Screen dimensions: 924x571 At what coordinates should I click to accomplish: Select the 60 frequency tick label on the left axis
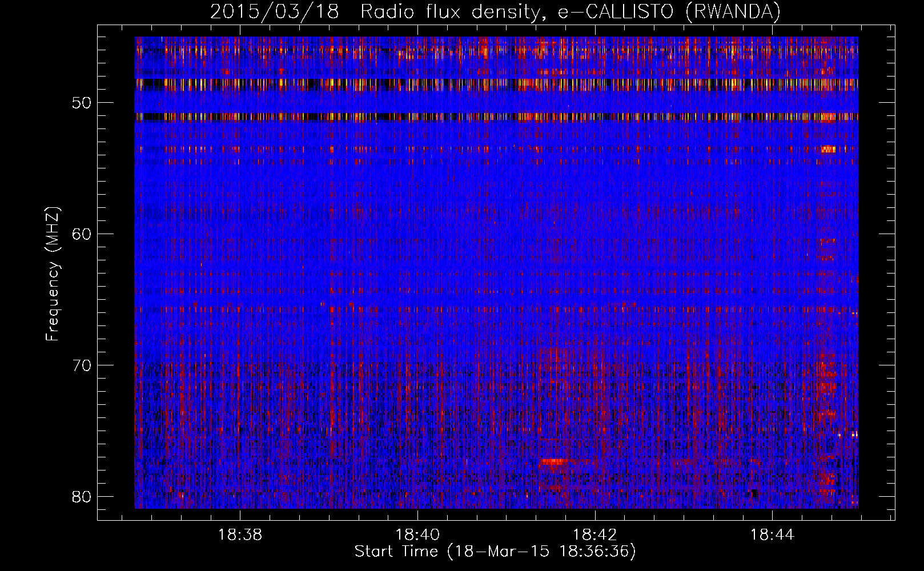click(82, 235)
